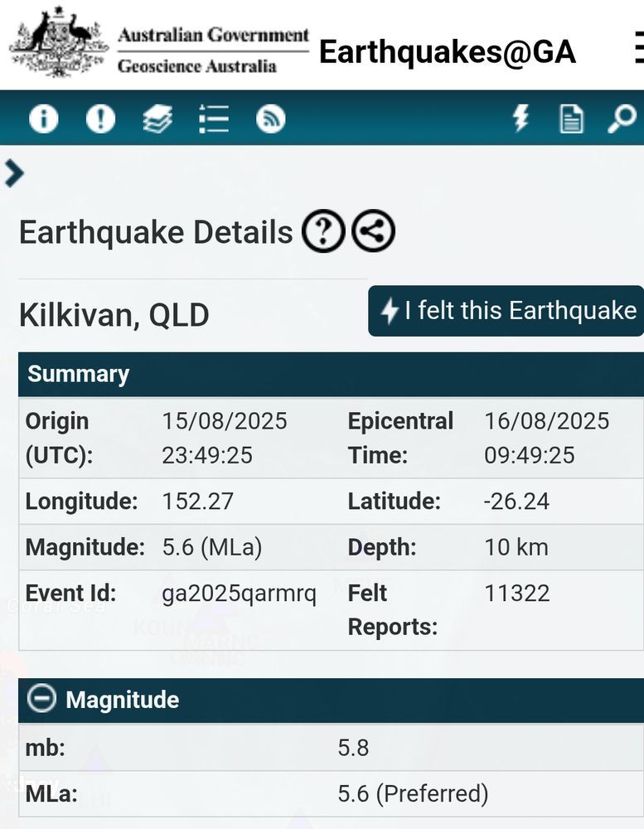Screen dimensions: 644x829
Task: Select the epicentral time 09:49:25
Action: click(530, 455)
